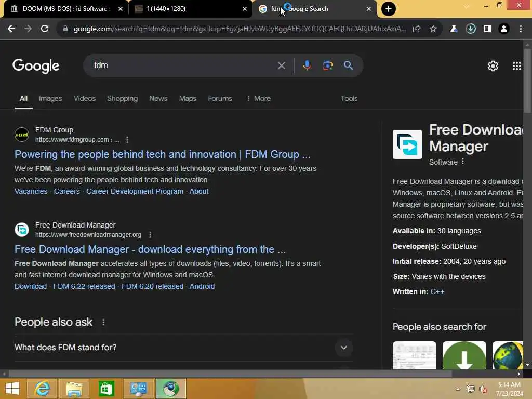Open the downloads icon in toolbar

471,29
